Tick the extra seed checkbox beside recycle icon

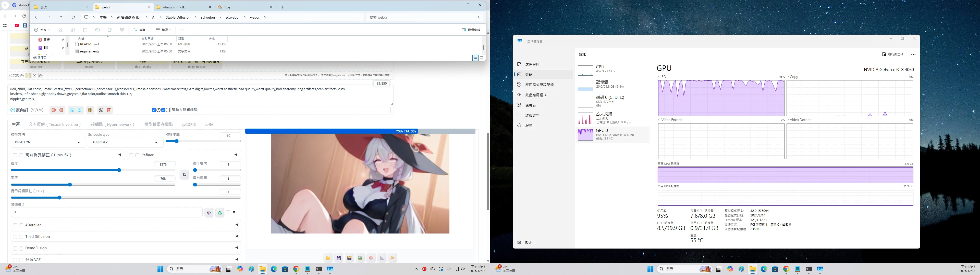(x=228, y=212)
